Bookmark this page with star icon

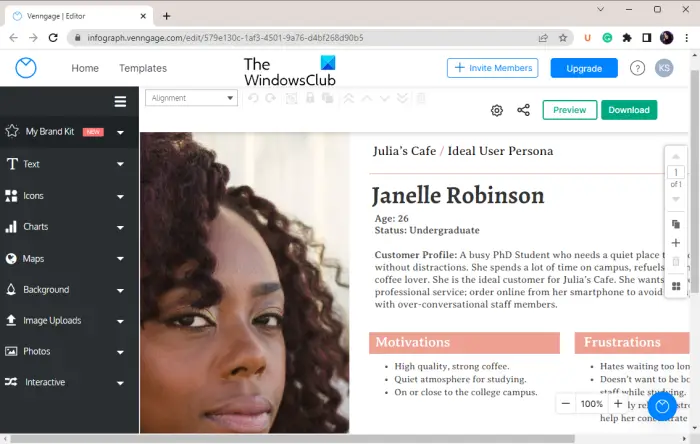tap(563, 38)
